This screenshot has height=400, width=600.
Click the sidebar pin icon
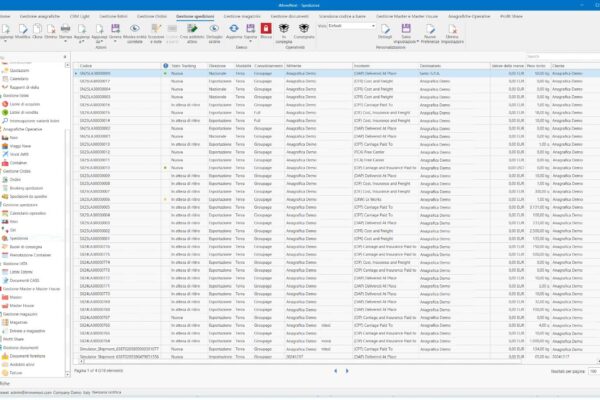(x=65, y=57)
